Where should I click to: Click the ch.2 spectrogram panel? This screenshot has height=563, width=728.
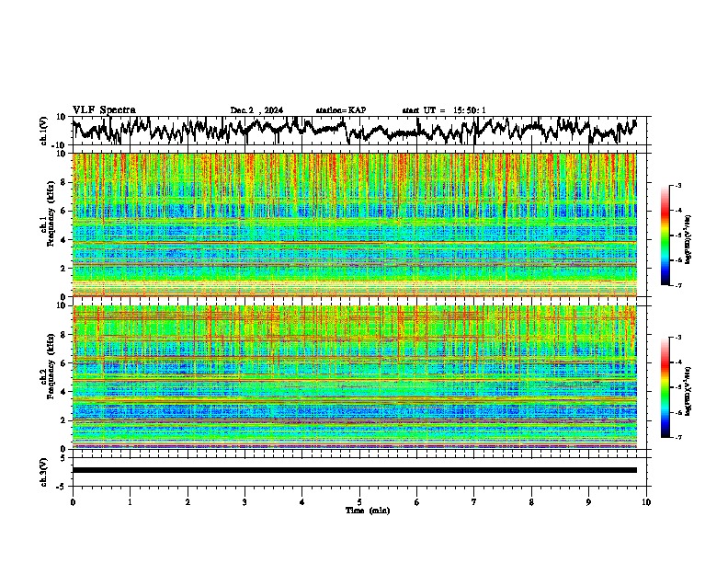355,377
